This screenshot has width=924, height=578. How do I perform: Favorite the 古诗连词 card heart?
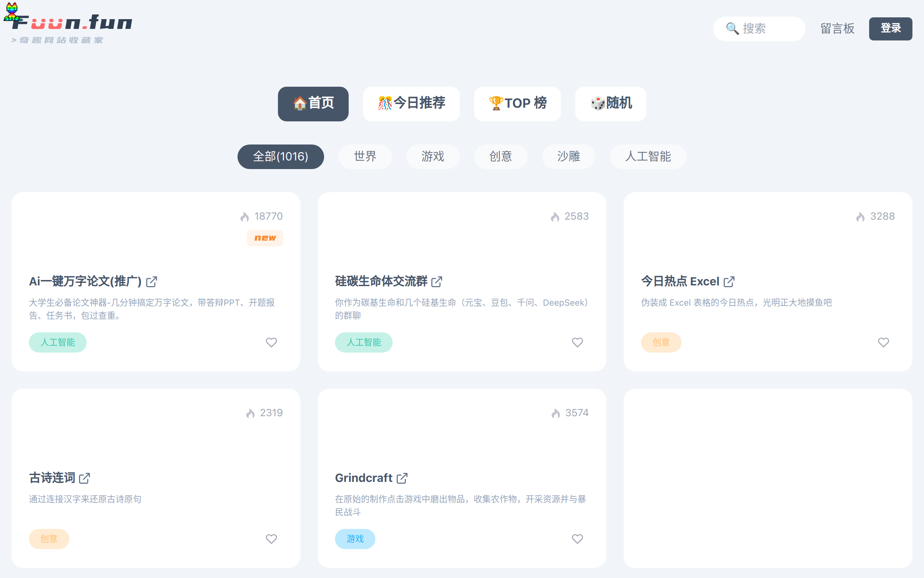271,539
